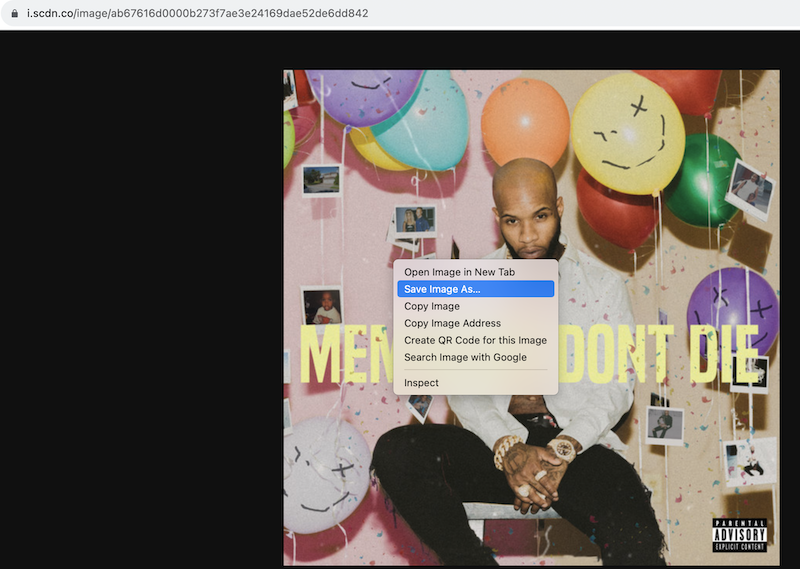This screenshot has height=569, width=800.
Task: Pick Copy Image from context menu
Action: point(432,306)
